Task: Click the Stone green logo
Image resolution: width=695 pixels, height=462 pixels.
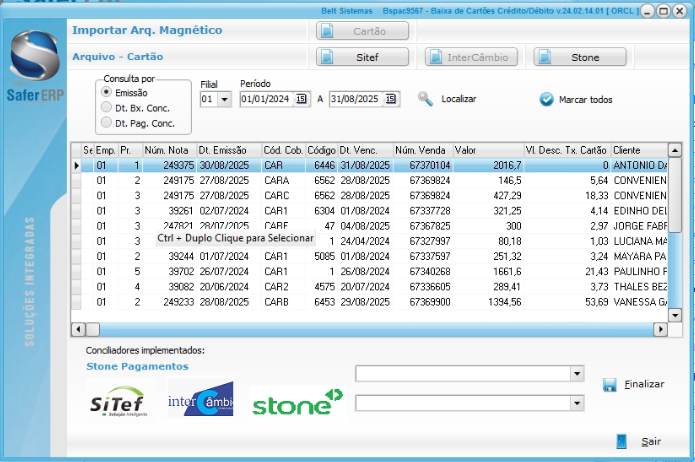Action: [x=297, y=405]
